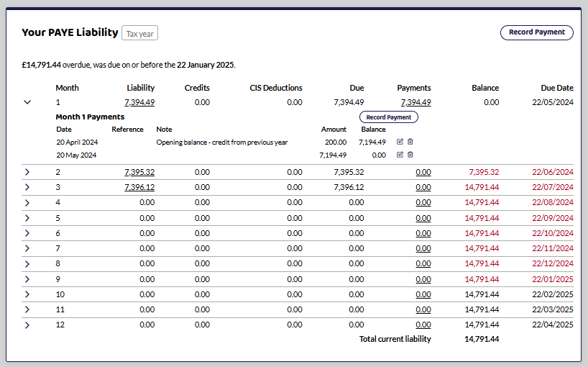
Task: Open the Month 2 liability link 7,395.32
Action: coord(139,172)
